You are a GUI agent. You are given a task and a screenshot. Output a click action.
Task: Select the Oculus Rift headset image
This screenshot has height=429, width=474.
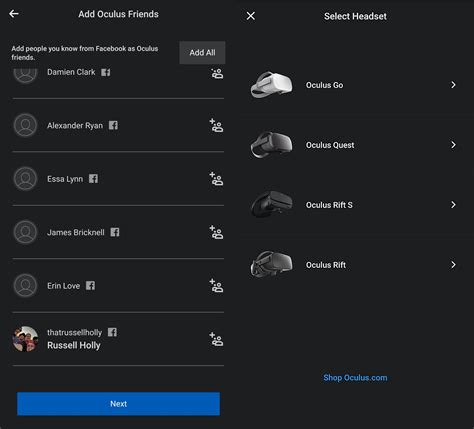click(272, 264)
